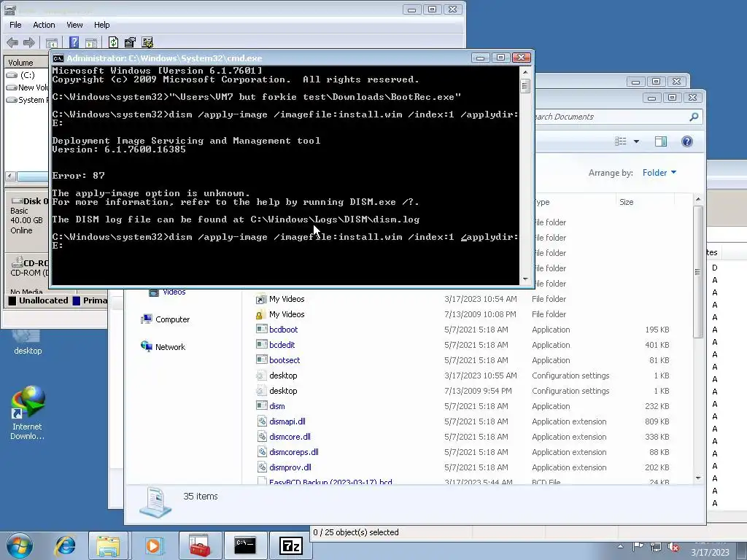Image resolution: width=747 pixels, height=560 pixels.
Task: Click the cmd window scroll up arrow
Action: tap(525, 72)
